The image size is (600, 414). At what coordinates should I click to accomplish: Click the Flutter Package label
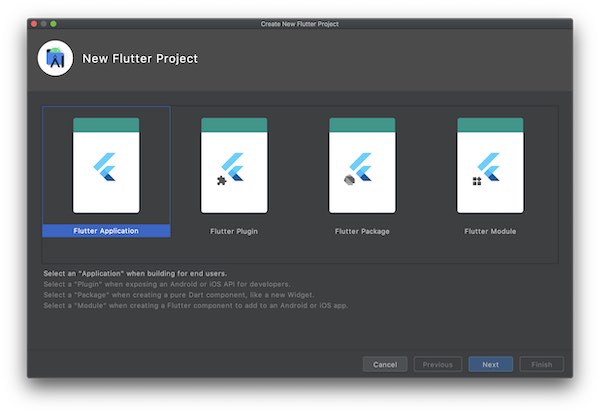pos(362,231)
